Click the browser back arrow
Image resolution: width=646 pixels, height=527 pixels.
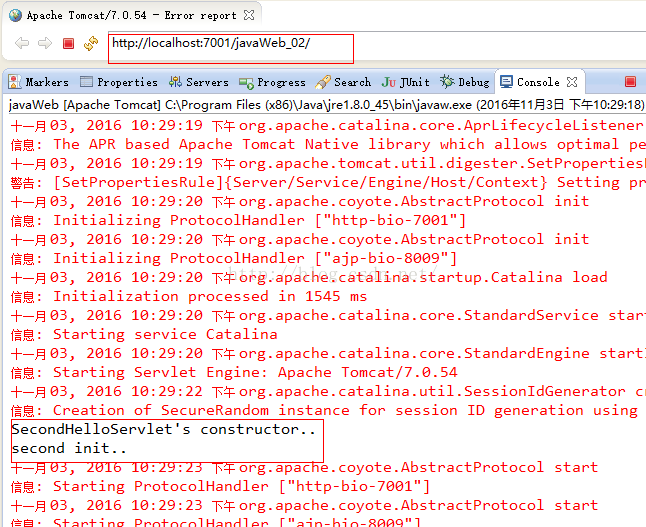click(22, 43)
